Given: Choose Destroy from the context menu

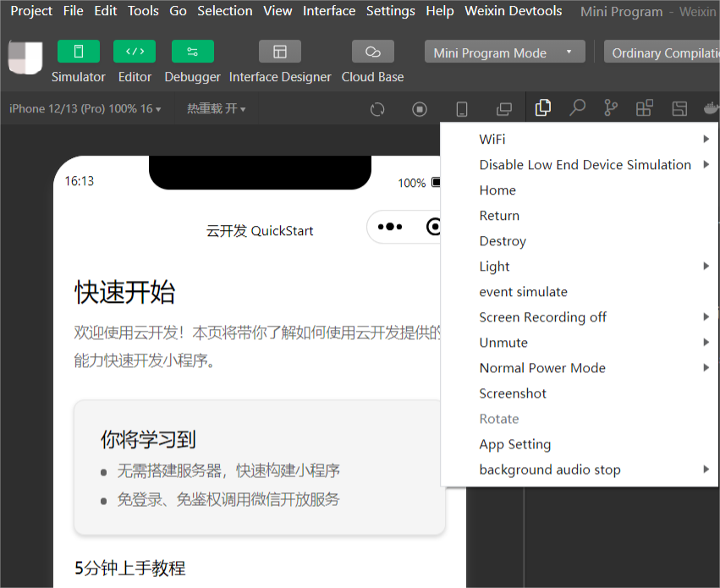Looking at the screenshot, I should click(x=580, y=241).
